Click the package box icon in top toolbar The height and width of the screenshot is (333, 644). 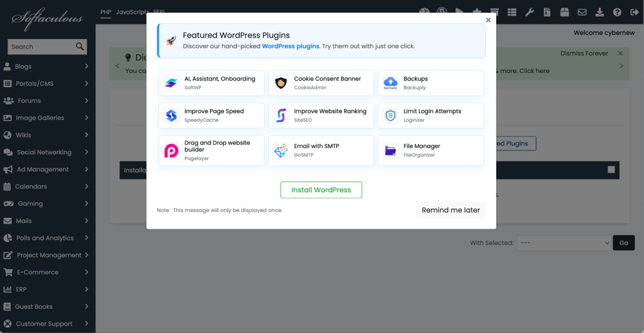coord(564,13)
